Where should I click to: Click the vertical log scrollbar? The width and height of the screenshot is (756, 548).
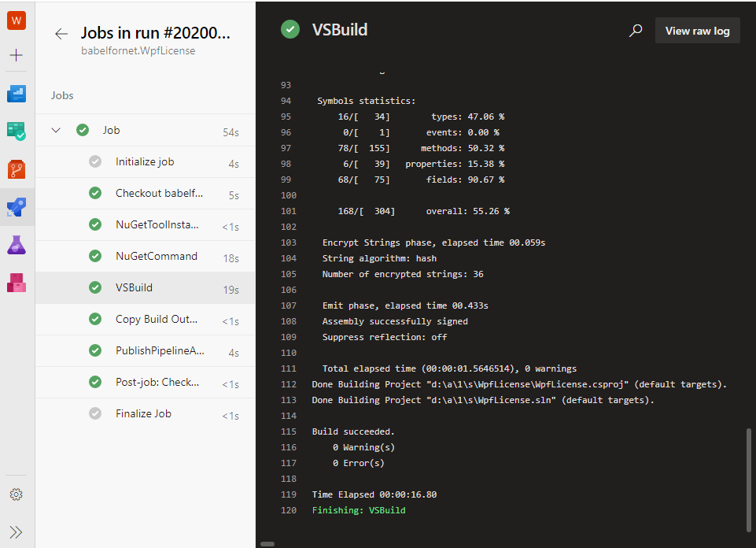(748, 479)
